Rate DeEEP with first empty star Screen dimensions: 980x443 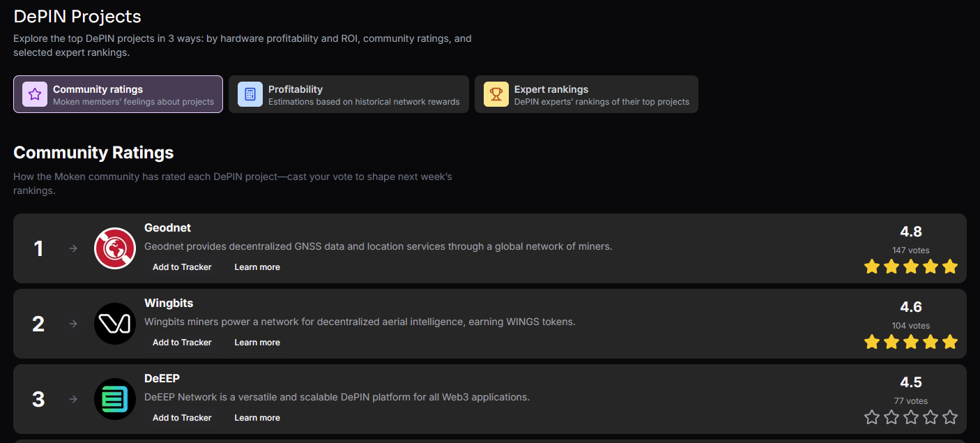pos(872,417)
